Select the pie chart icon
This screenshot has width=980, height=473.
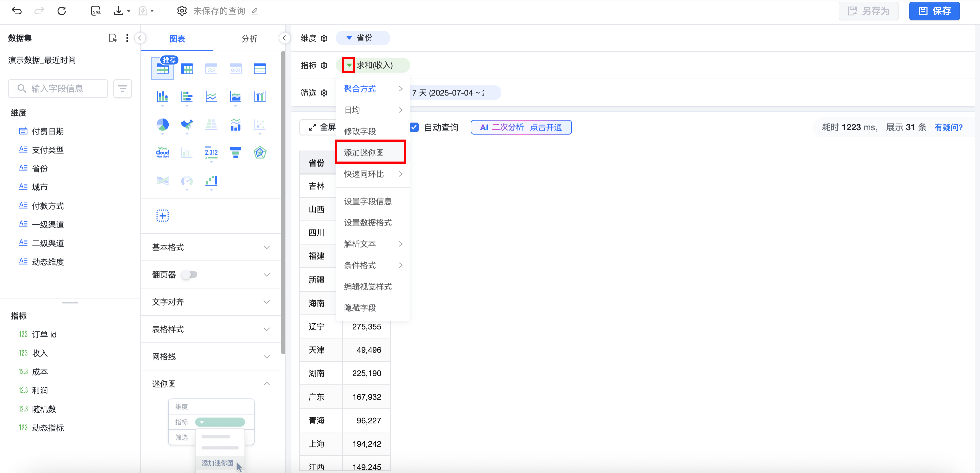pos(162,124)
